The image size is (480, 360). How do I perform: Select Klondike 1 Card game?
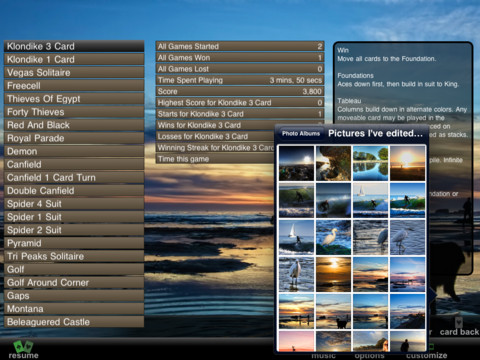tap(74, 59)
